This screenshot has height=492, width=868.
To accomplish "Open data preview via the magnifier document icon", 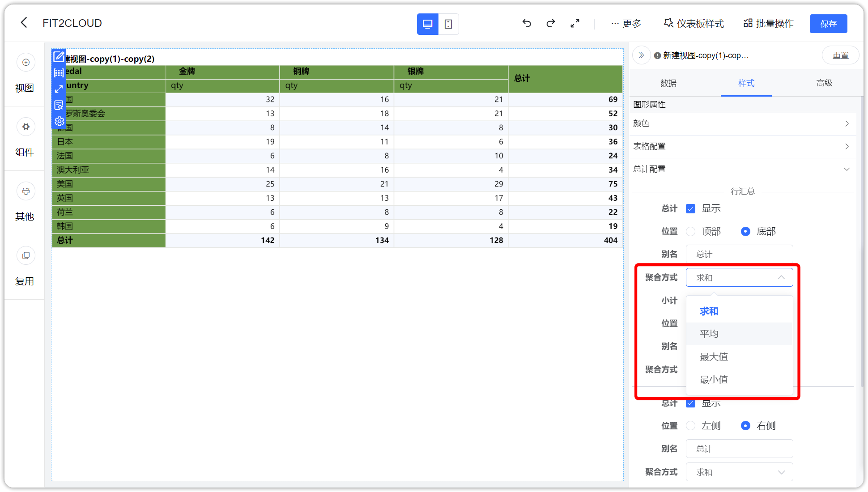I will pos(58,105).
